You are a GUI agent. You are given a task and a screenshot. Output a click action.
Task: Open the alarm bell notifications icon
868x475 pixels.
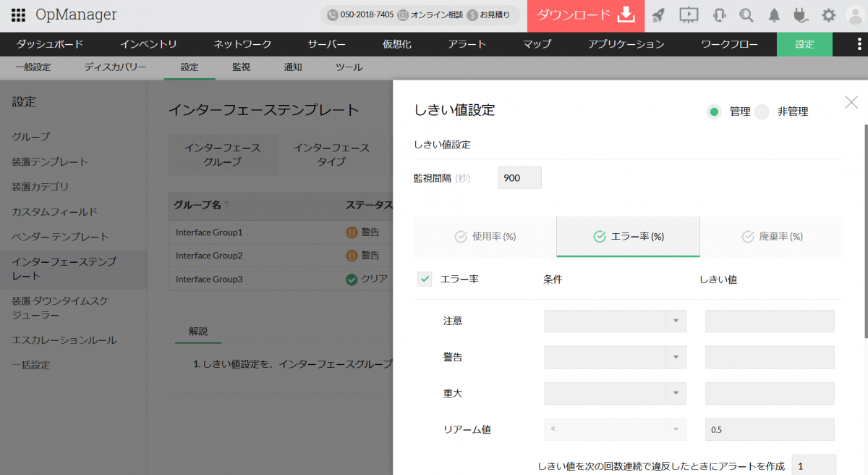(x=775, y=15)
